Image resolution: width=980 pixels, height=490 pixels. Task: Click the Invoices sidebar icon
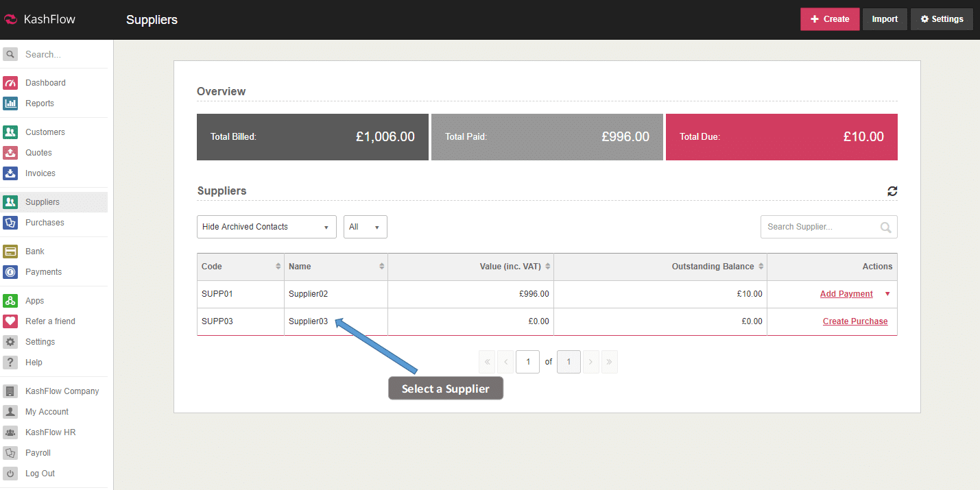10,173
